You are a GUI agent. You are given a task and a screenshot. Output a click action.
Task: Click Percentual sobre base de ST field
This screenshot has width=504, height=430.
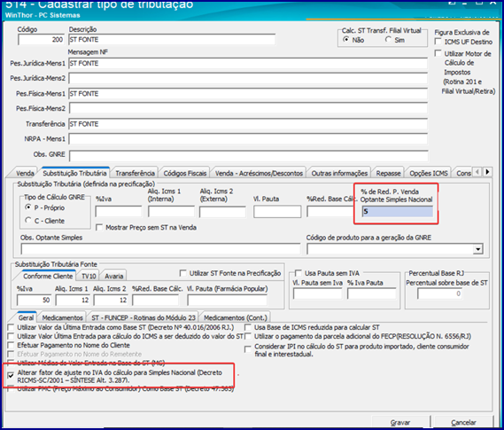click(x=439, y=293)
